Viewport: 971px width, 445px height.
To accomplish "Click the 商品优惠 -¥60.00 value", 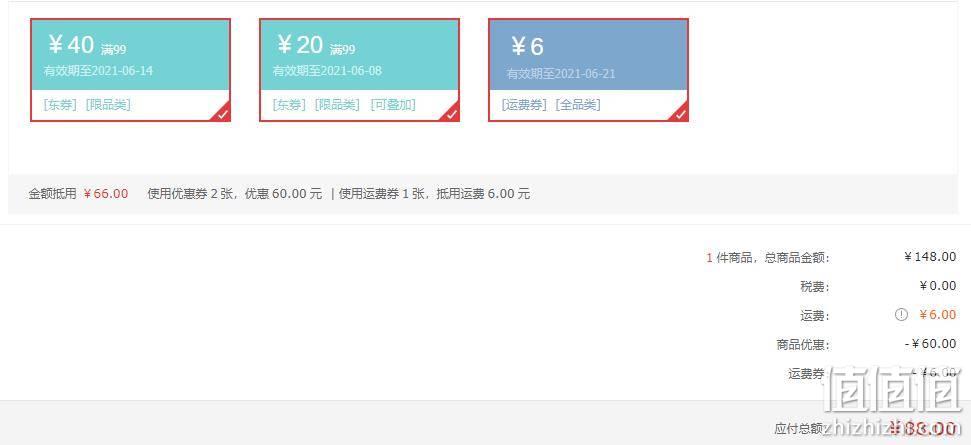I will pyautogui.click(x=930, y=343).
